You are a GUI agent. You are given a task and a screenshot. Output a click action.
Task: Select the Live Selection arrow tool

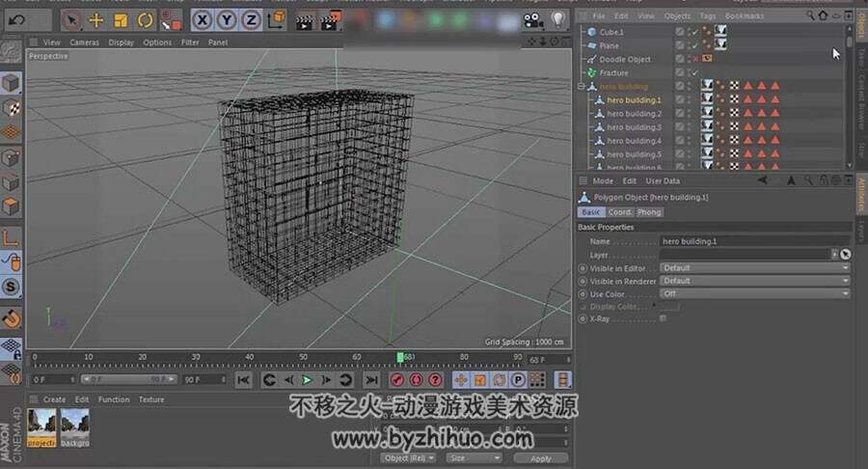[x=71, y=20]
